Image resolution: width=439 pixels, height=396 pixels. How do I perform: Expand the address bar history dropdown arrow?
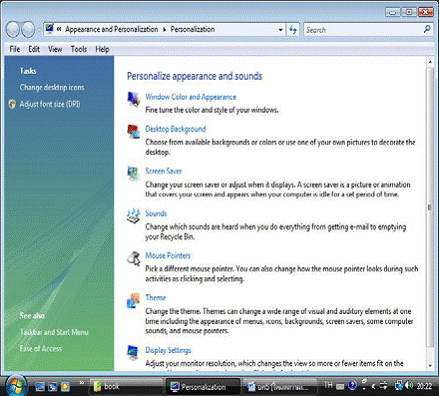click(x=280, y=30)
